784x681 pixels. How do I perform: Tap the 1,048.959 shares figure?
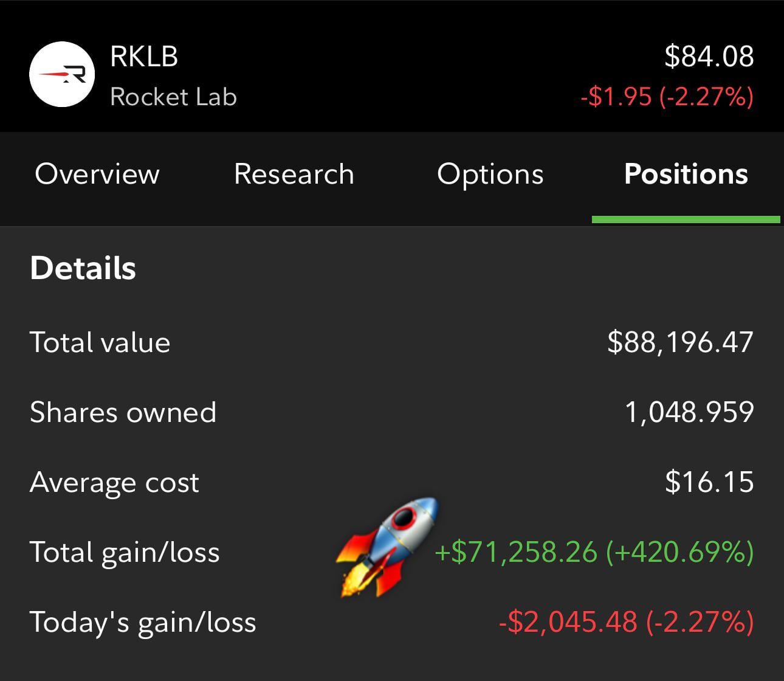(689, 412)
